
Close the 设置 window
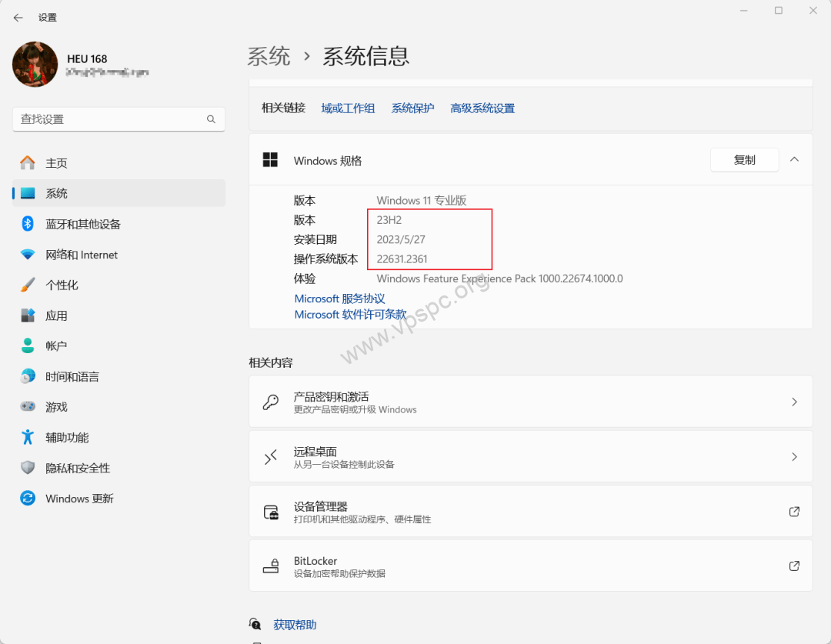click(x=813, y=11)
